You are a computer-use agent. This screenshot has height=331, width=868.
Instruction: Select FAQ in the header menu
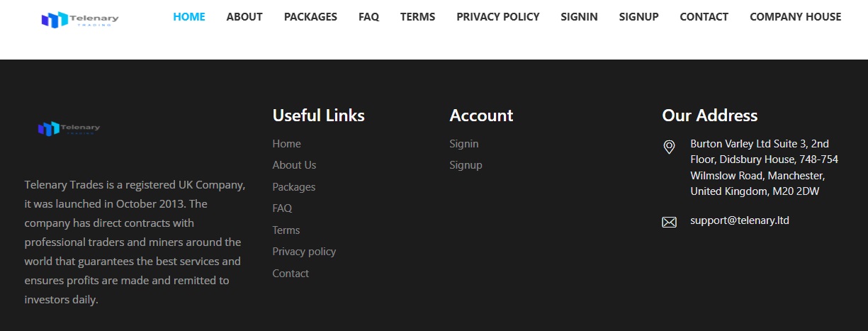(368, 17)
